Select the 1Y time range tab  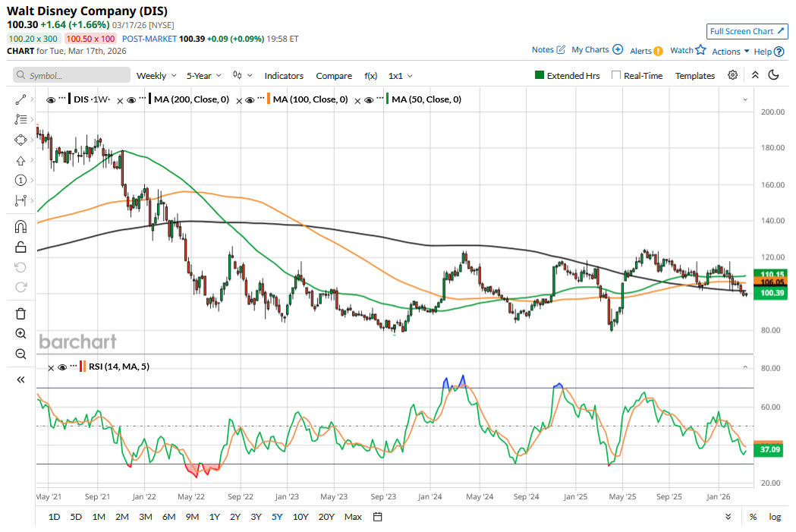(215, 517)
